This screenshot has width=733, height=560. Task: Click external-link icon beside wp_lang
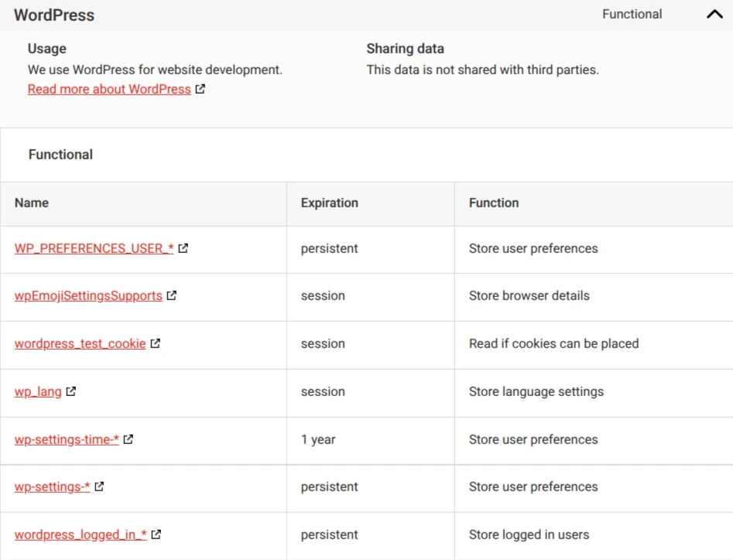click(x=70, y=391)
